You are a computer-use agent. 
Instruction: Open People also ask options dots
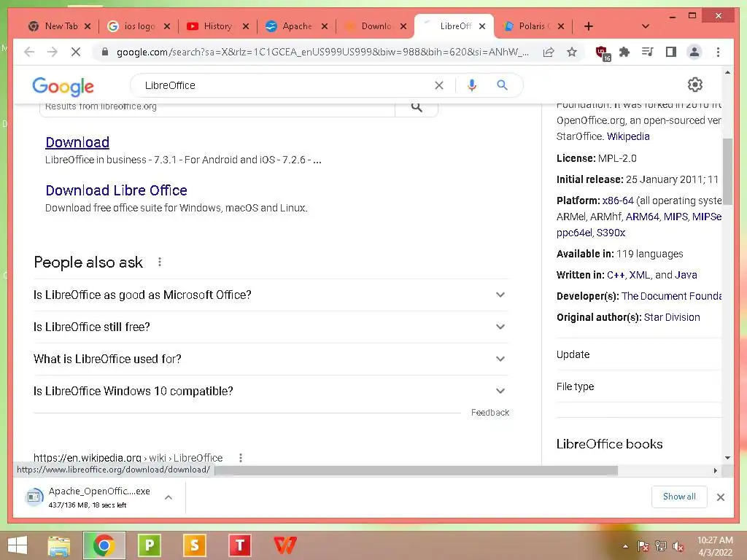160,262
